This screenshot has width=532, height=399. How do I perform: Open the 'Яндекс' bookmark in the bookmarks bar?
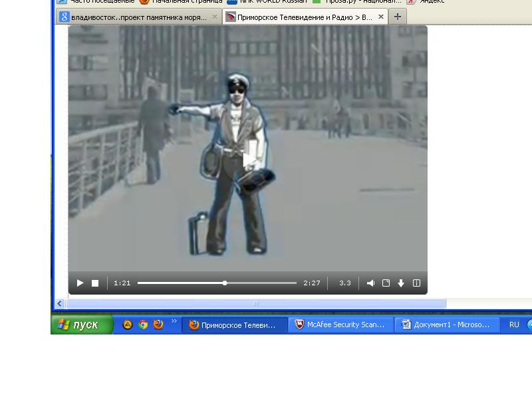426,2
